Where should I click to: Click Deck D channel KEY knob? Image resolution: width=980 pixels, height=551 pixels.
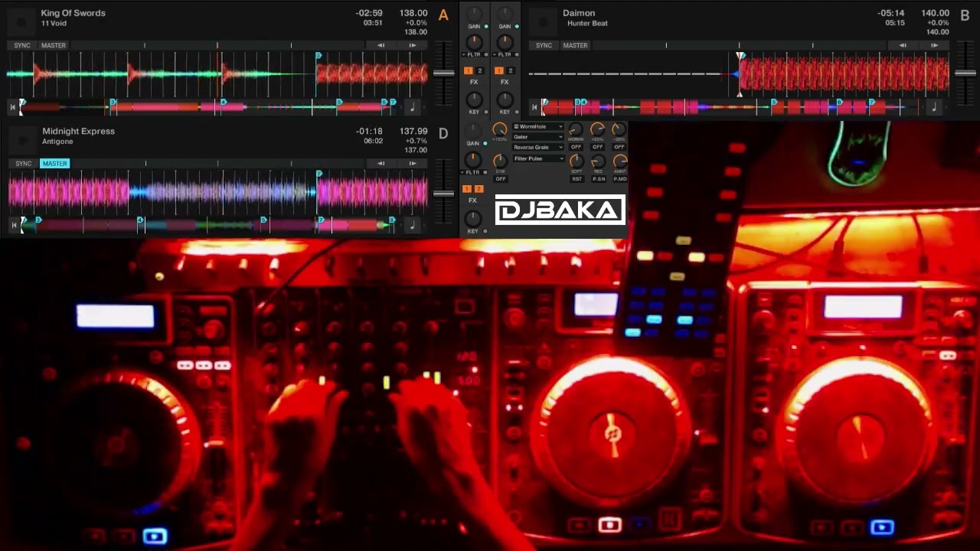tap(472, 217)
